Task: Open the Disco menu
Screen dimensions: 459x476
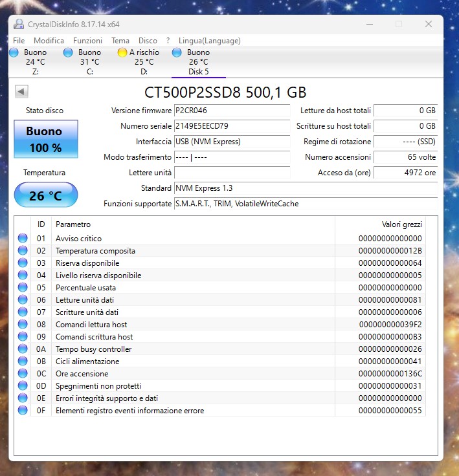Action: (x=148, y=41)
